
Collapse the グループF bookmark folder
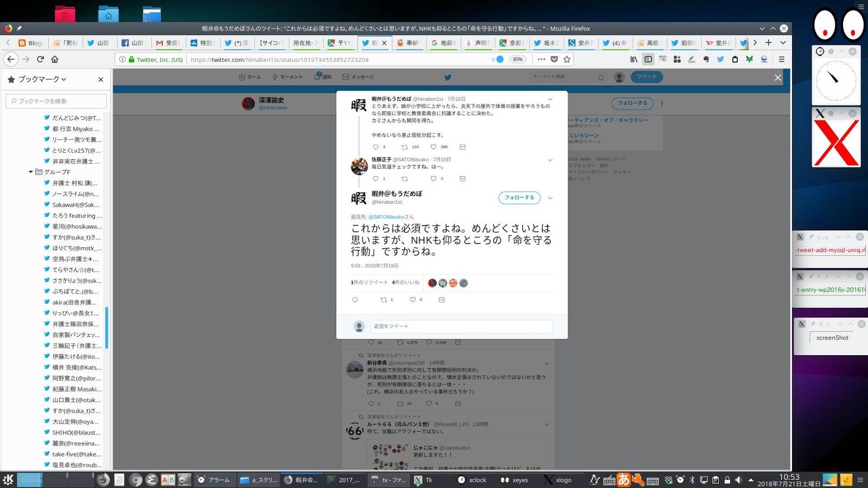click(x=31, y=172)
